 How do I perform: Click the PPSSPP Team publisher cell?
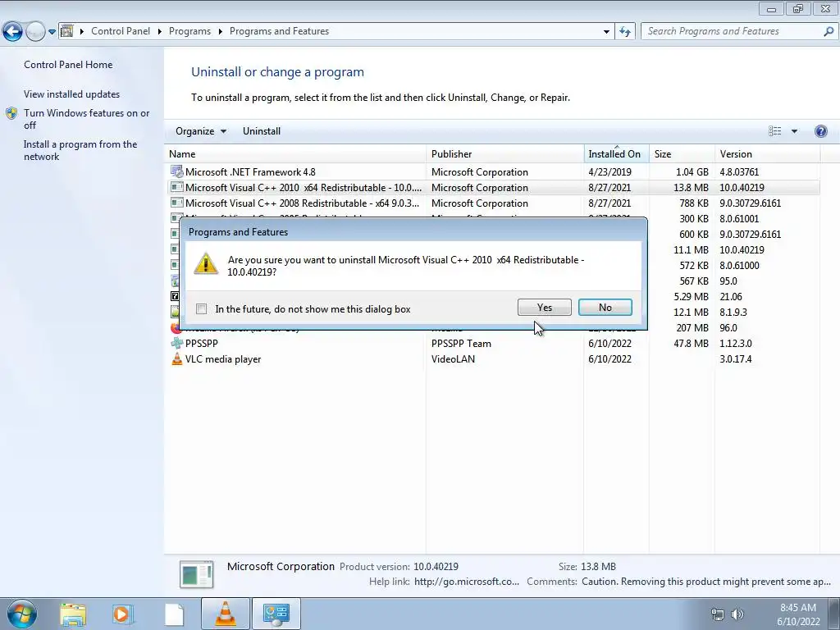(x=461, y=344)
